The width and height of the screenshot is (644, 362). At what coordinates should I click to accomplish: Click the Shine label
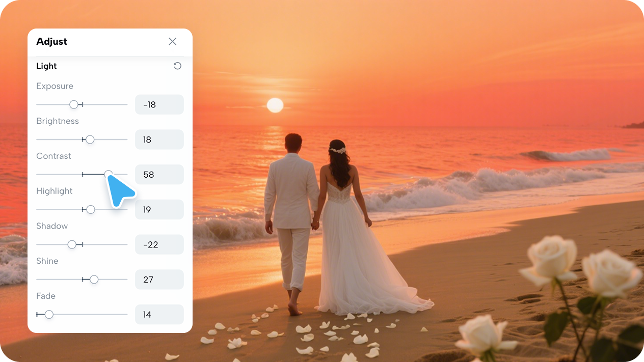click(x=47, y=261)
